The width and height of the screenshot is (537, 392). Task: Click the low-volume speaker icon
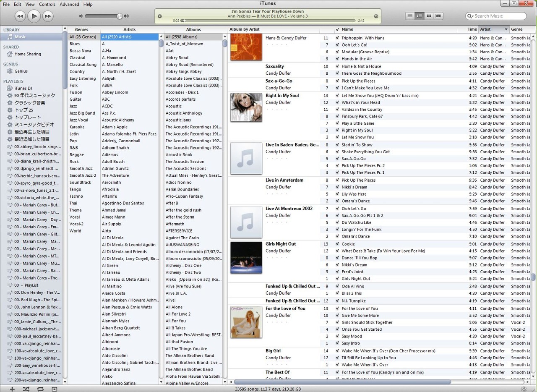pos(81,16)
